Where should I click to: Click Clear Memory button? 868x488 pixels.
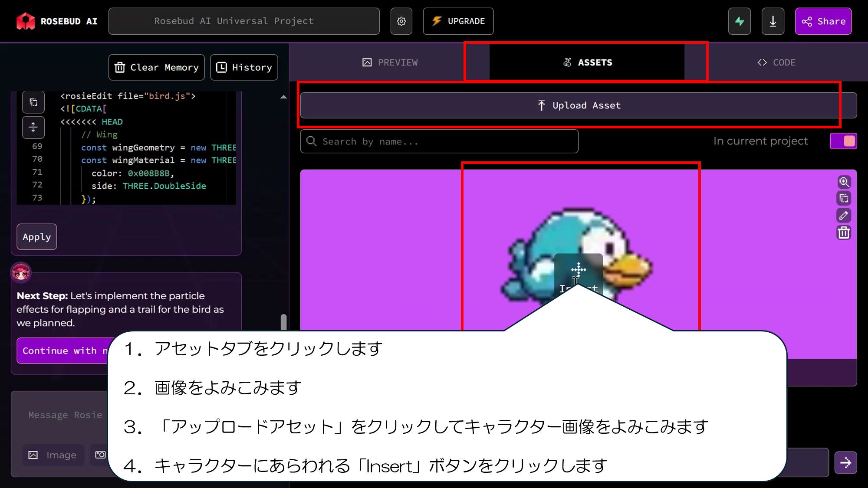point(157,67)
